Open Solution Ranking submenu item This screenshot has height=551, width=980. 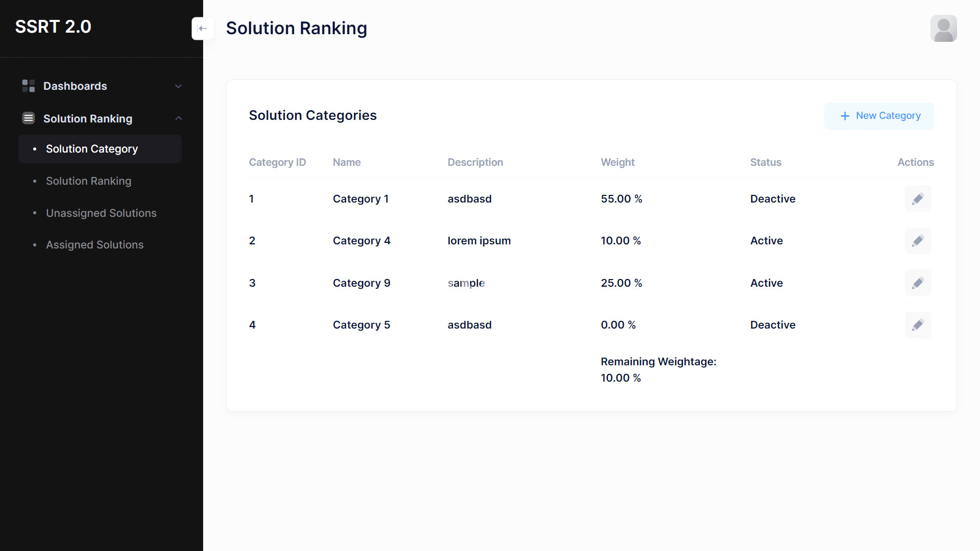coord(89,181)
